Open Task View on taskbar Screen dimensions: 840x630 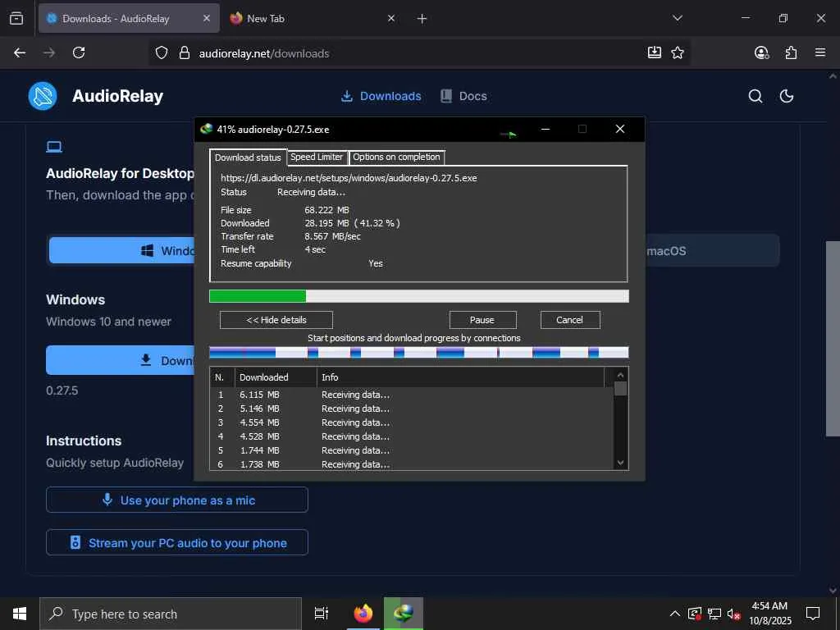tap(321, 614)
